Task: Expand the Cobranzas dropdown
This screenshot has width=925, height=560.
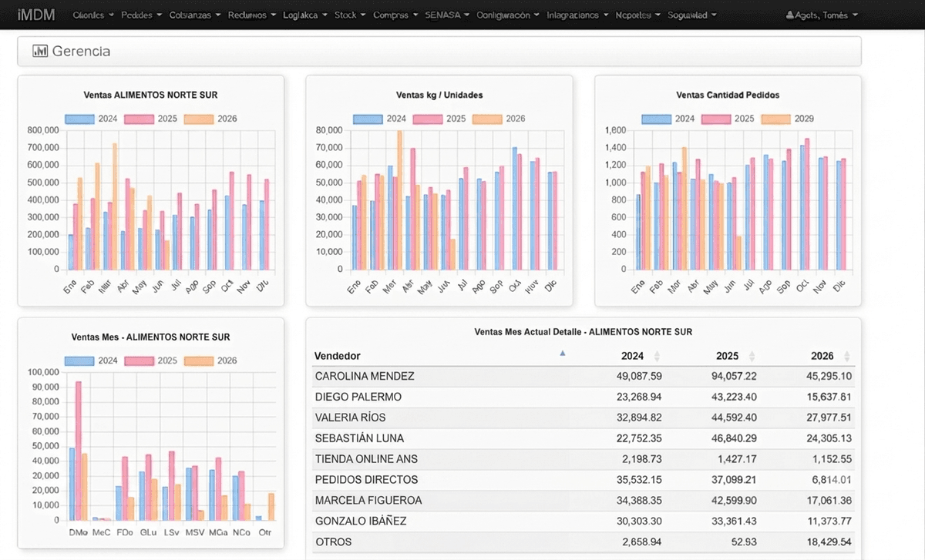Action: pyautogui.click(x=195, y=15)
